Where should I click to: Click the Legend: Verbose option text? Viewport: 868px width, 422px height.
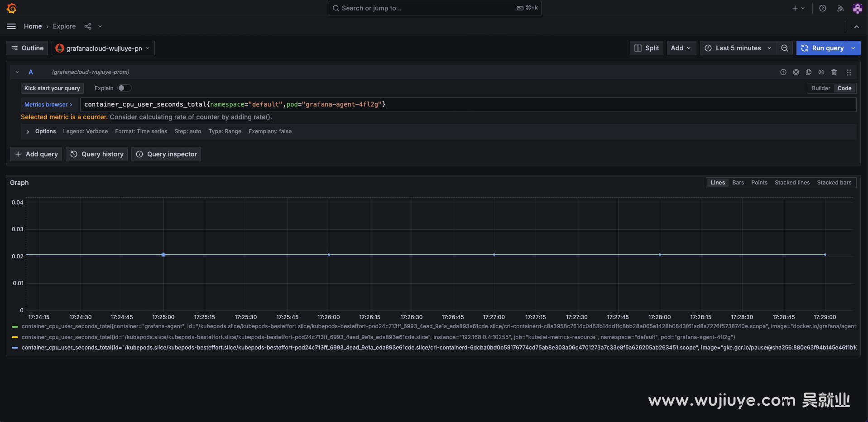point(85,131)
